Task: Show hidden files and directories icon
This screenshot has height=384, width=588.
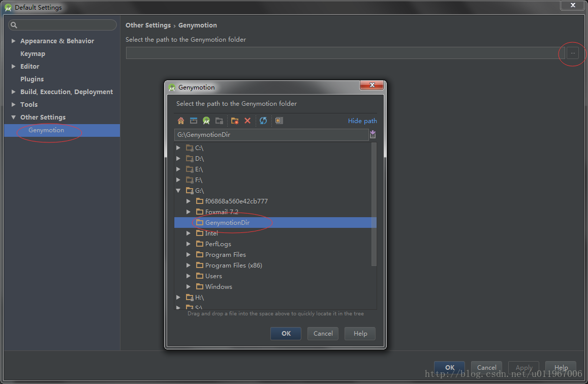Action: pyautogui.click(x=279, y=121)
